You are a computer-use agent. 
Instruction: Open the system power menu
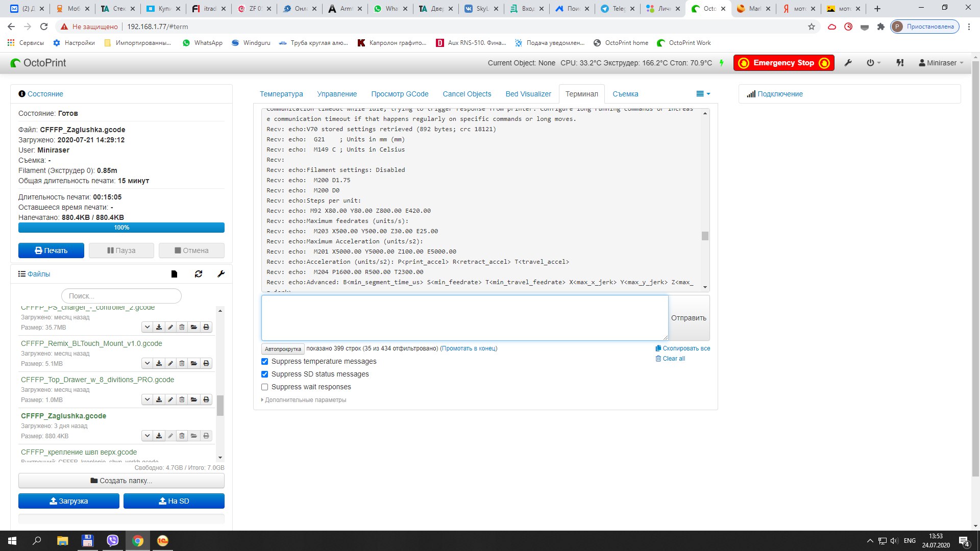[x=873, y=63]
